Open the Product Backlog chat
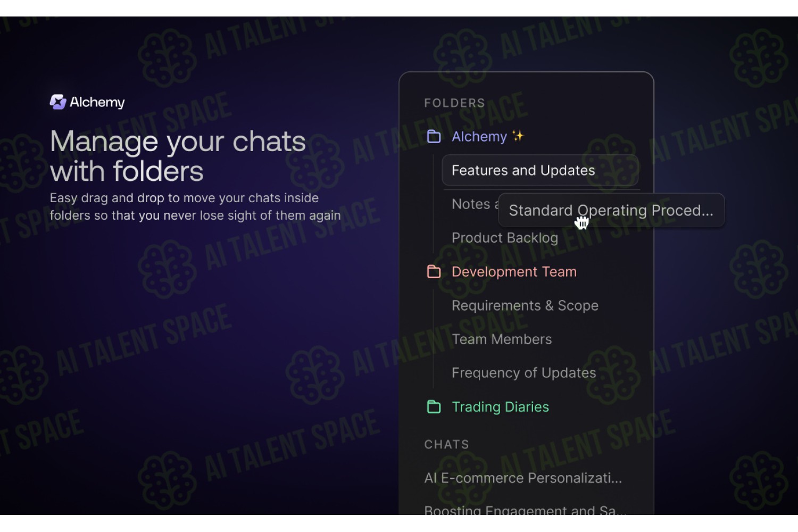This screenshot has height=532, width=798. point(505,238)
